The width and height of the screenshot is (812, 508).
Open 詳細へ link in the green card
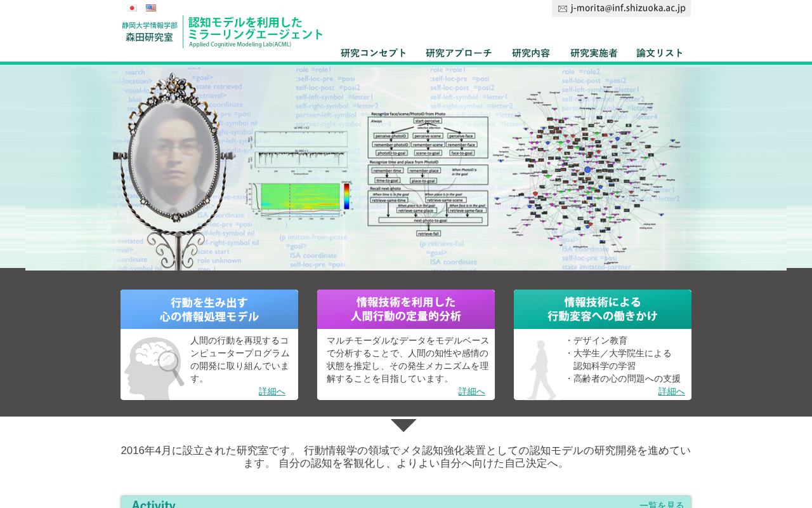point(672,391)
